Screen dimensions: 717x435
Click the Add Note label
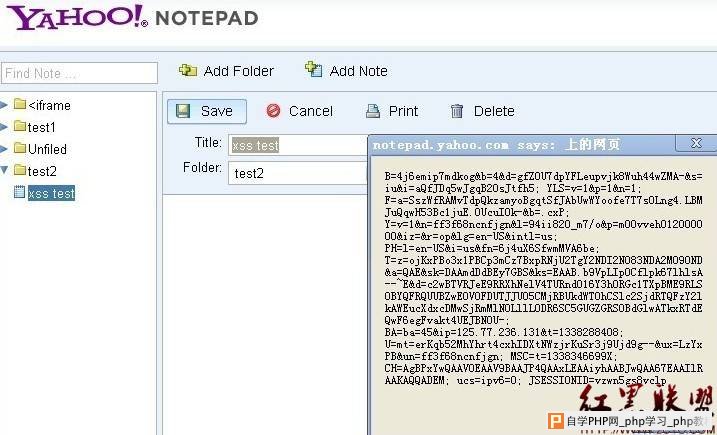pyautogui.click(x=358, y=71)
